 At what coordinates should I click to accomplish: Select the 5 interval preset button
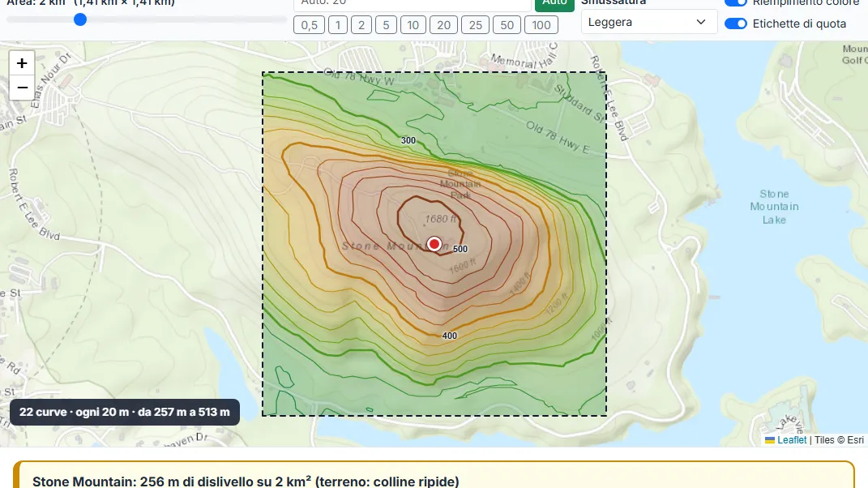pos(386,25)
